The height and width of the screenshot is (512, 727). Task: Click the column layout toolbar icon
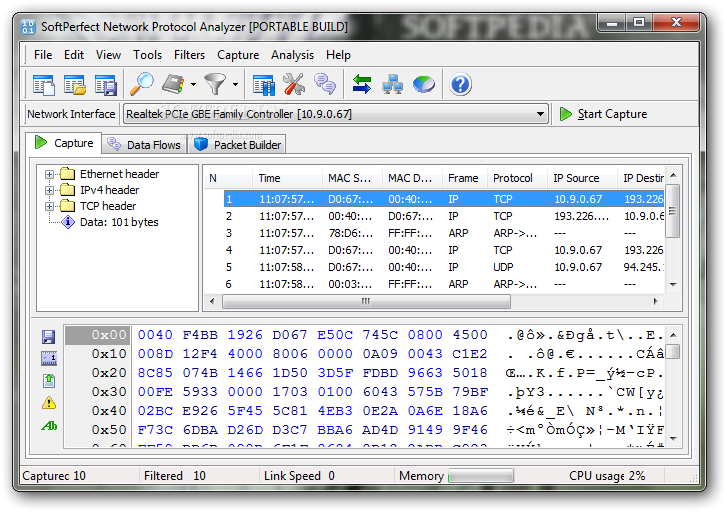263,85
